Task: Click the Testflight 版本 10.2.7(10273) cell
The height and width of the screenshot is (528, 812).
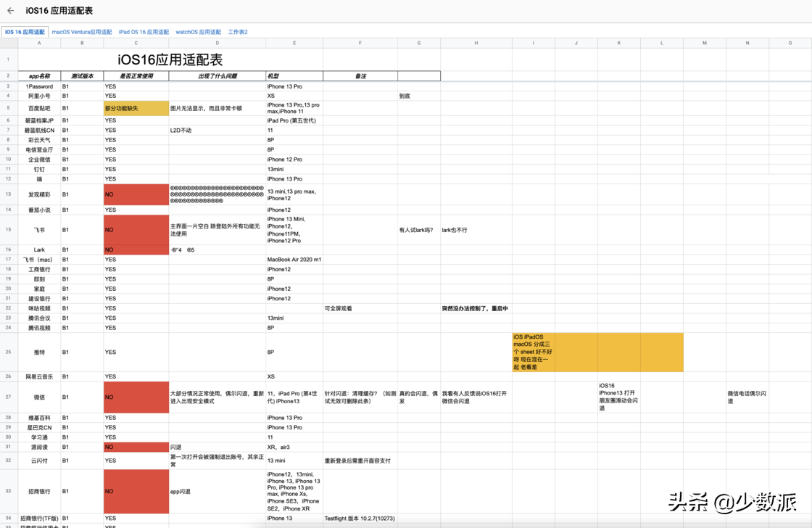Action: pyautogui.click(x=360, y=518)
